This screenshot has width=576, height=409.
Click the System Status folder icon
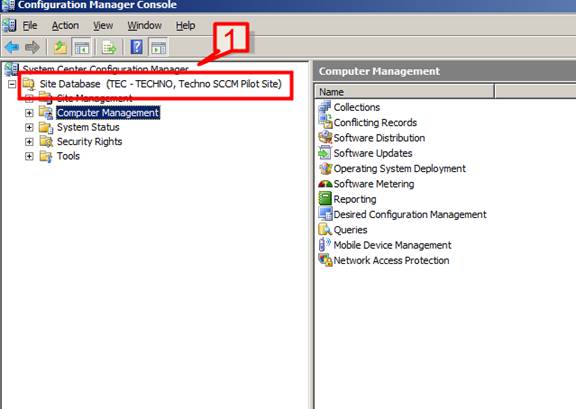[46, 127]
